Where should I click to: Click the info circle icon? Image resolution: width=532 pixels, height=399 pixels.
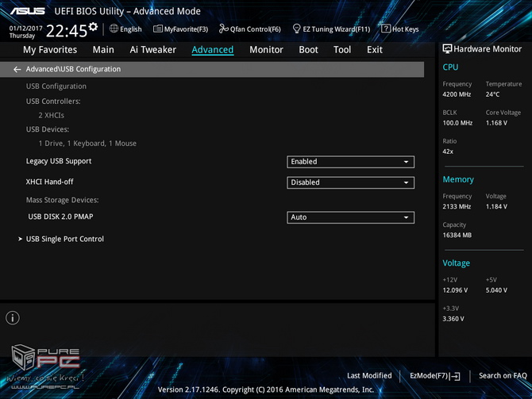point(13,318)
